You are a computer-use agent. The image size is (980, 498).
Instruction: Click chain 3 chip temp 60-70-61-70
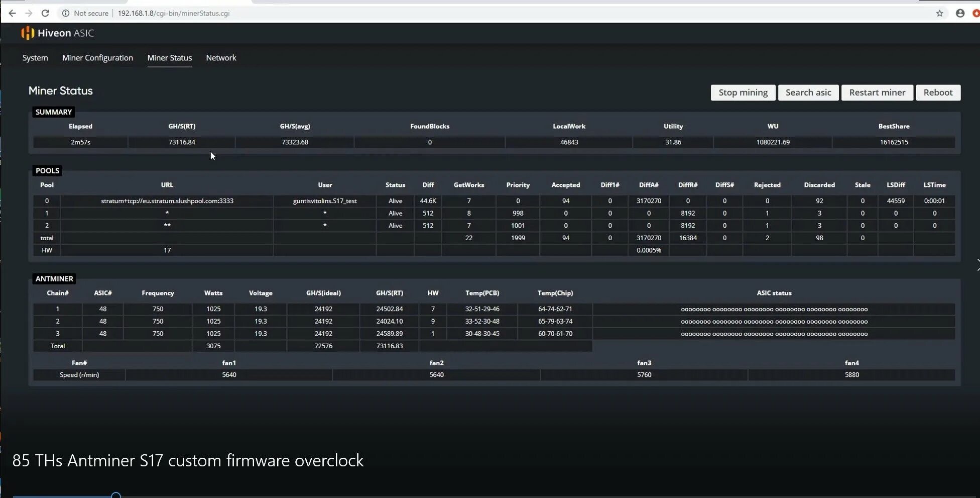click(x=555, y=334)
